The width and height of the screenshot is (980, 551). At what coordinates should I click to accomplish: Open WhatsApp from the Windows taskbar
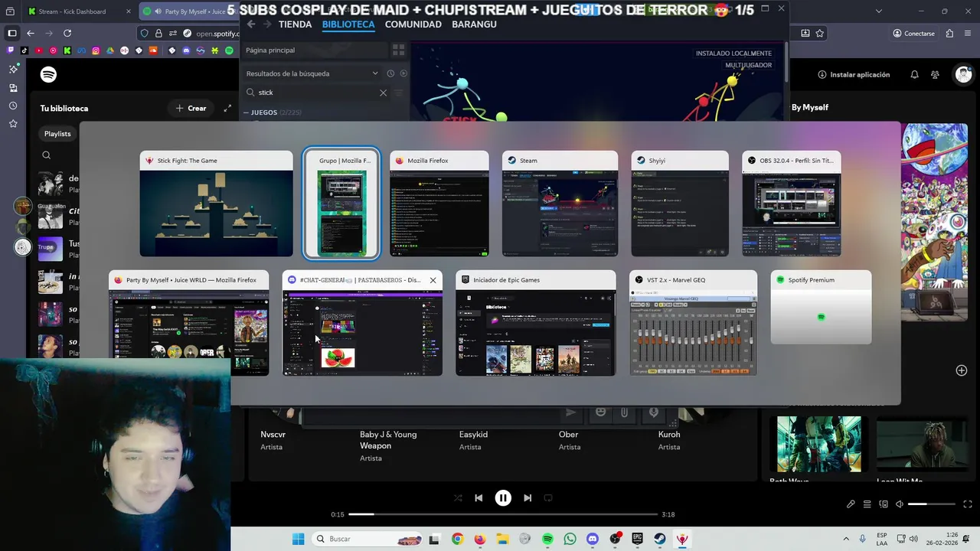570,539
